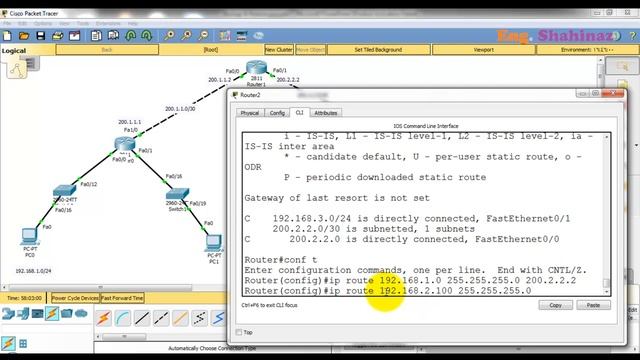Select the Connections subcategory lightning icon
This screenshot has height=360, width=640.
tap(8, 343)
